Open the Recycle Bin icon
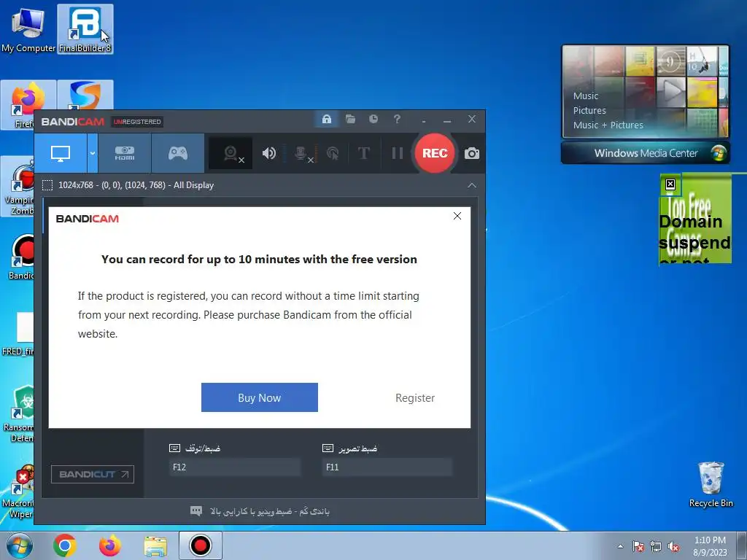Screen dimensions: 747x560 [711, 485]
